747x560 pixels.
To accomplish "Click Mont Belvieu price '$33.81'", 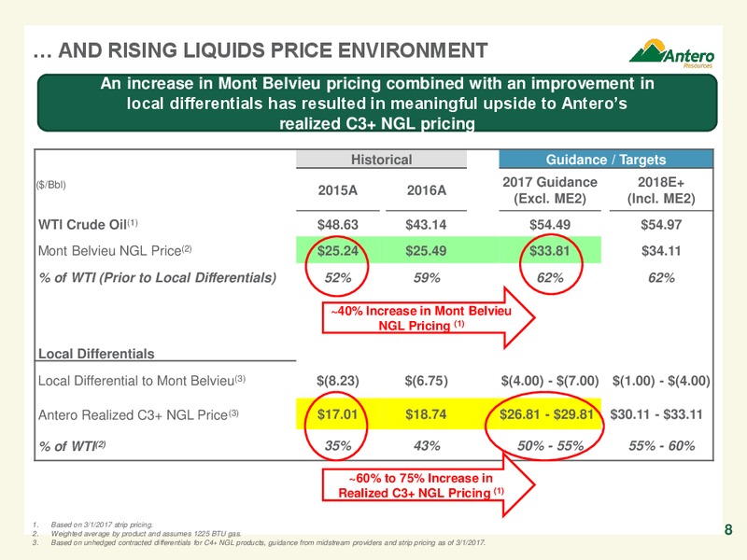I will 550,251.
